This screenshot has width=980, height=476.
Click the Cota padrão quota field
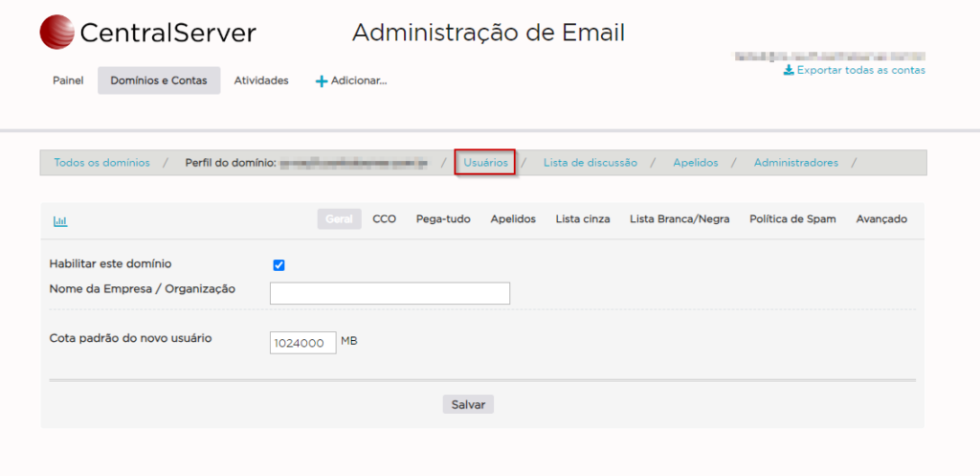coord(302,343)
